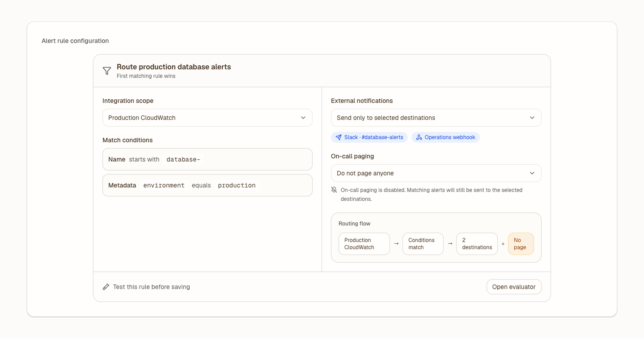Click the Conditions match routing flow step
644x340 pixels.
423,244
